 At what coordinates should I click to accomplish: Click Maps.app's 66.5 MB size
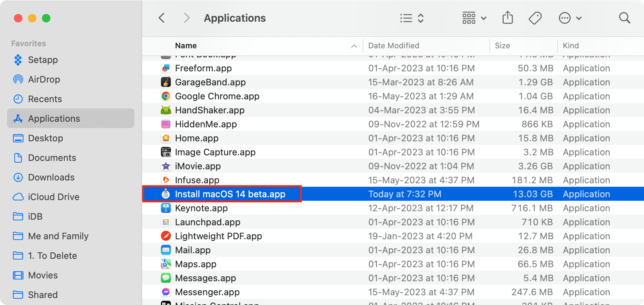pyautogui.click(x=535, y=264)
